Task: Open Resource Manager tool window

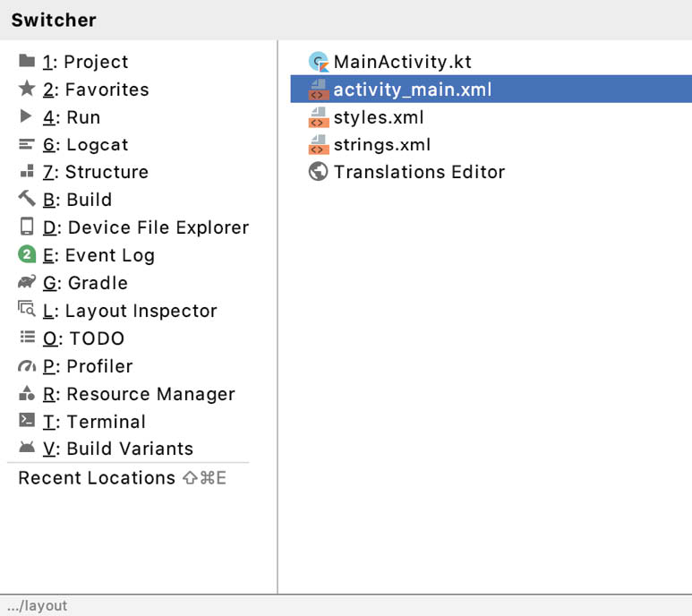Action: click(127, 394)
